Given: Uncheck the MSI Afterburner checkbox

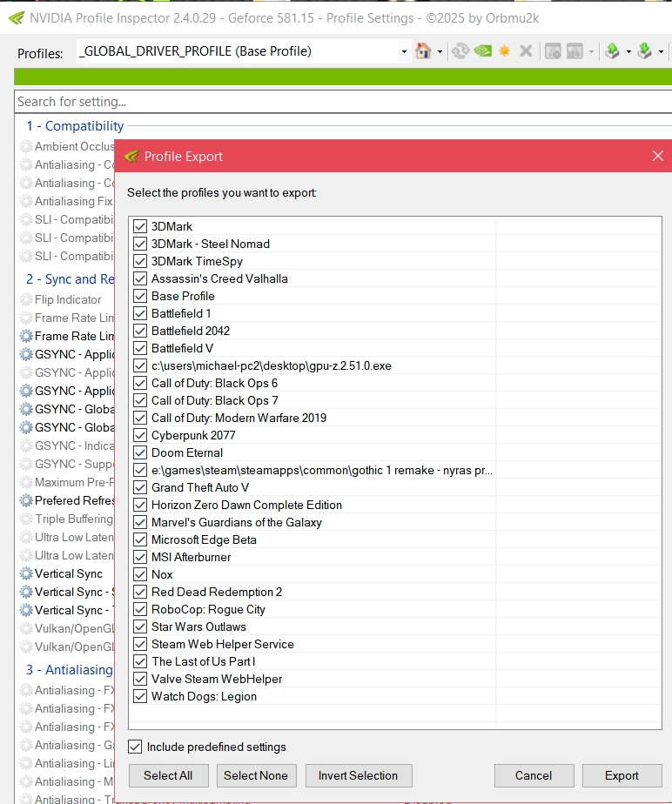Looking at the screenshot, I should point(140,558).
